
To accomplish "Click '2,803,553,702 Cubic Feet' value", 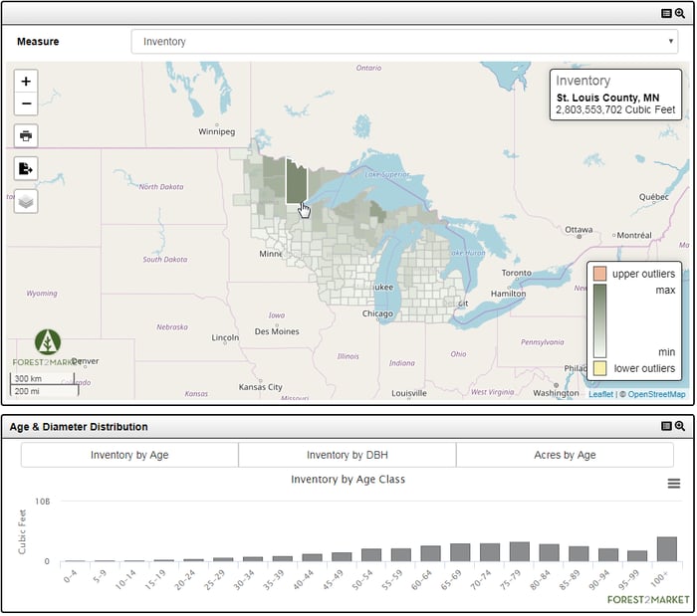I will click(x=615, y=109).
